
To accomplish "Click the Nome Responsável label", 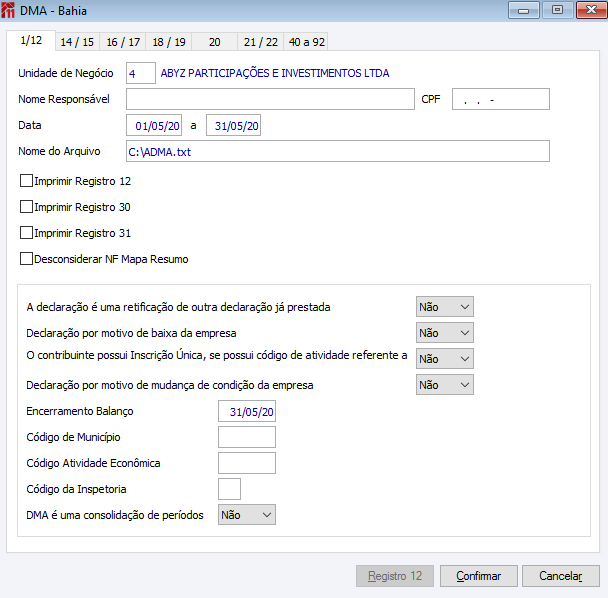I will pyautogui.click(x=64, y=99).
